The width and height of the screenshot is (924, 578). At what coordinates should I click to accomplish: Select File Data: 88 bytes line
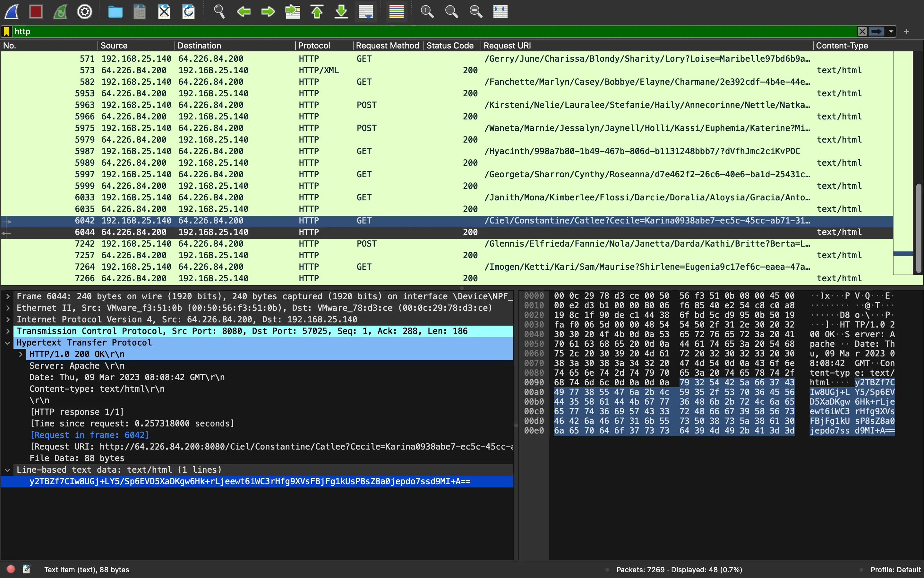click(x=257, y=458)
